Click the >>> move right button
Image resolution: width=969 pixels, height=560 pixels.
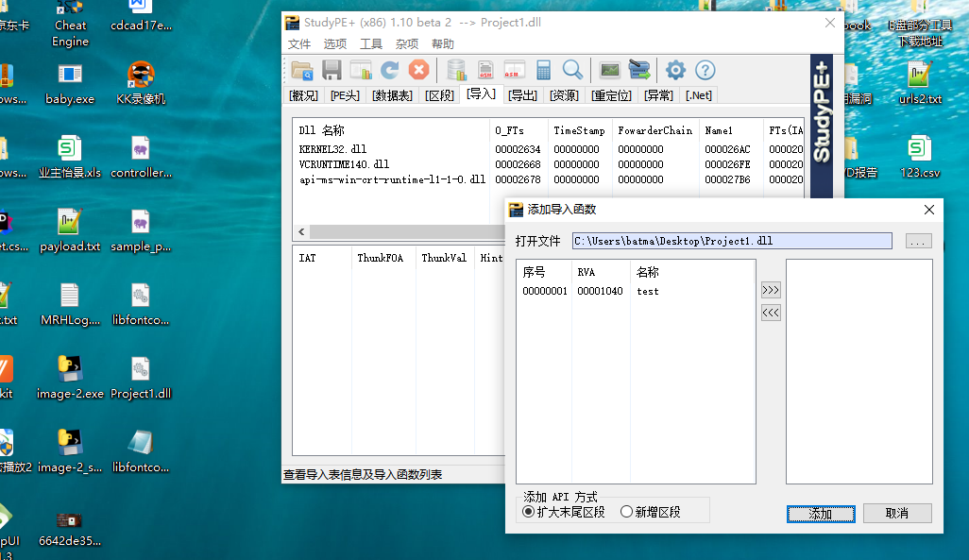pos(771,290)
